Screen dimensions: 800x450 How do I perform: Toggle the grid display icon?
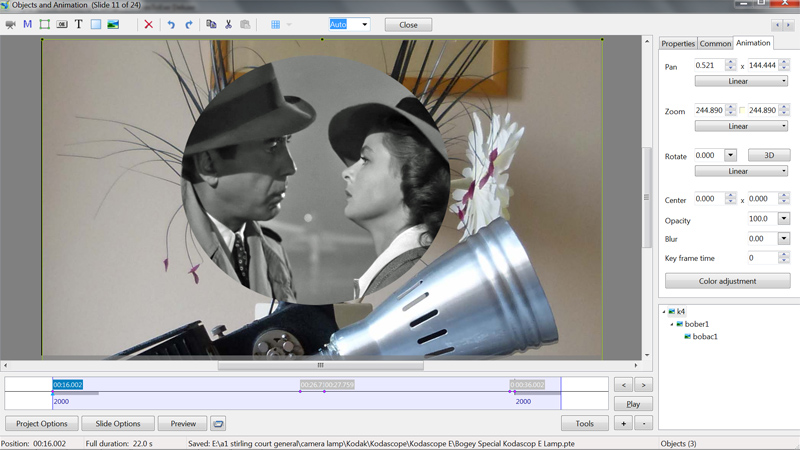(276, 24)
